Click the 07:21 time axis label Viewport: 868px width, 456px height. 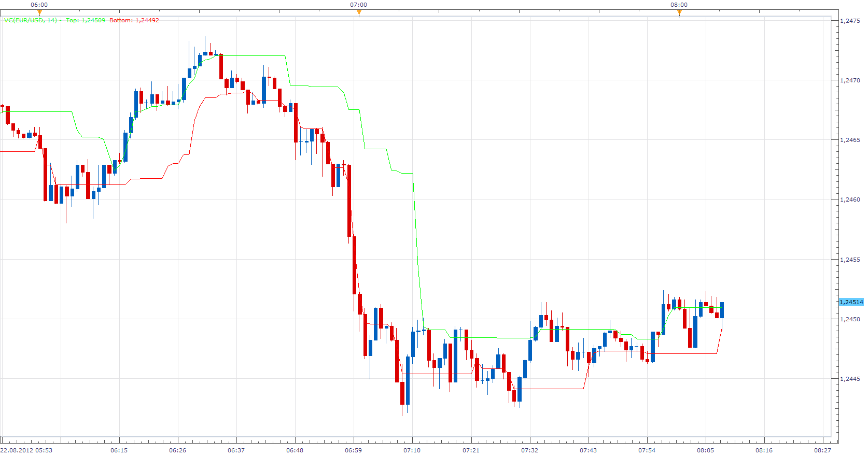[471, 450]
